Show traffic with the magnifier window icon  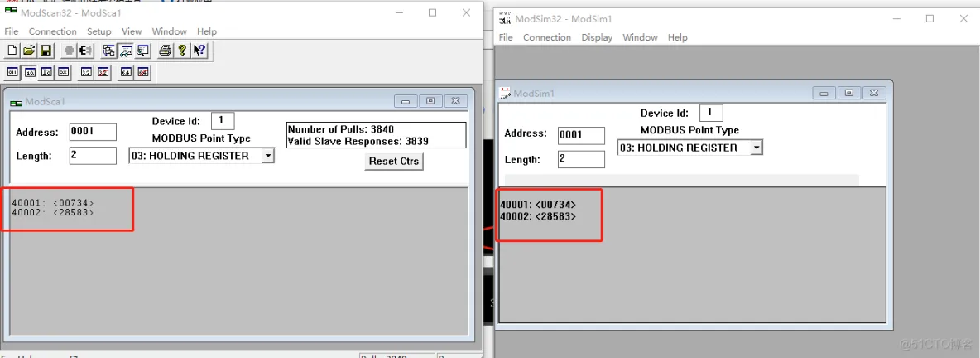pos(143,51)
